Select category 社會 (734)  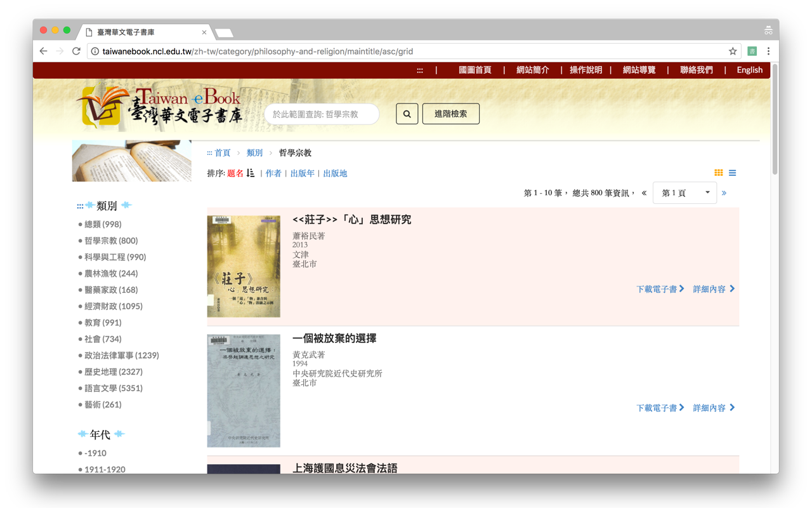coord(103,339)
